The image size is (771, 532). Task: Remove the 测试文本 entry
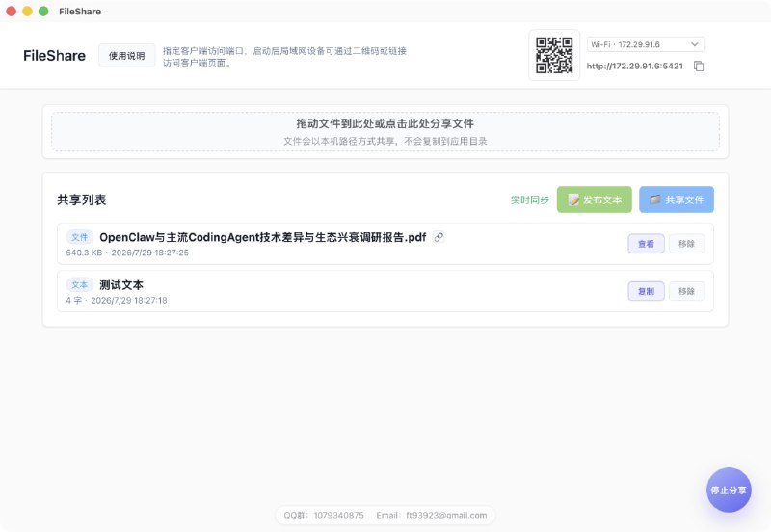pyautogui.click(x=686, y=292)
